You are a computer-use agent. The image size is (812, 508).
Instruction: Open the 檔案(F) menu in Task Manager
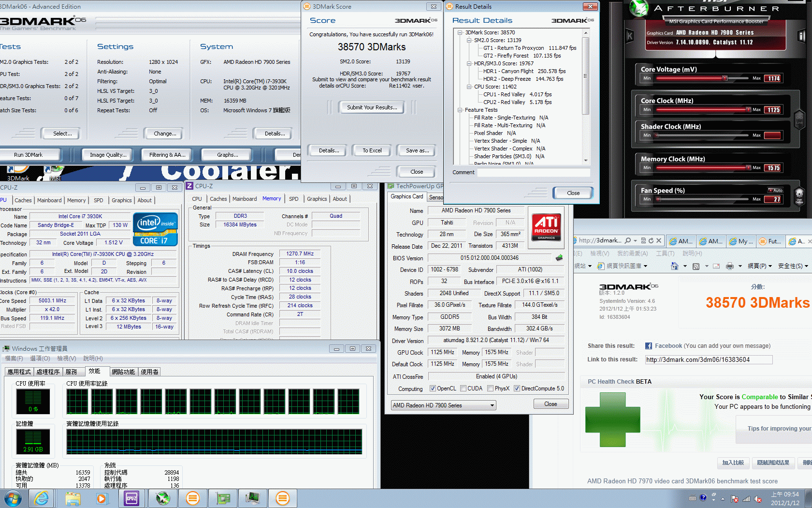[x=14, y=359]
